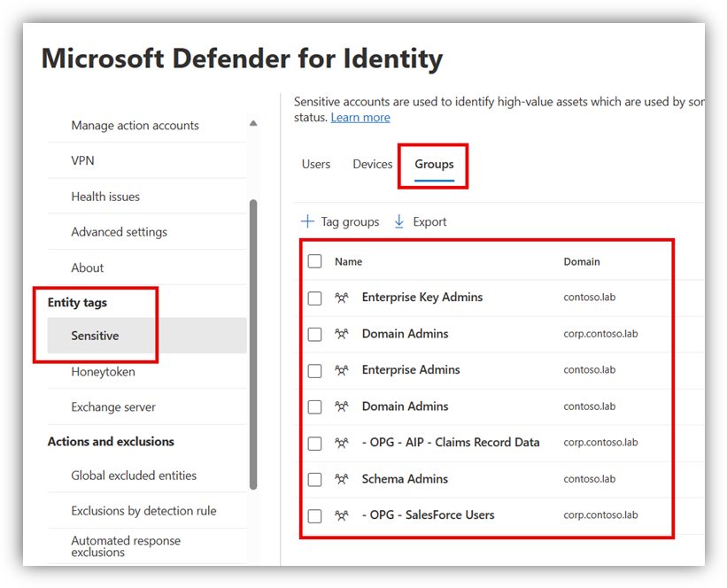
Task: Open the Enterprise Key Admins group name
Action: 422,298
